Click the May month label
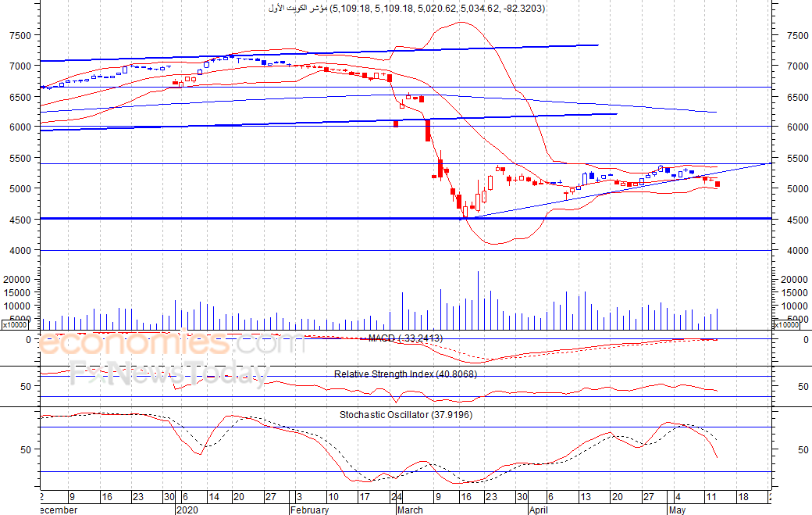This screenshot has width=812, height=515. [677, 510]
